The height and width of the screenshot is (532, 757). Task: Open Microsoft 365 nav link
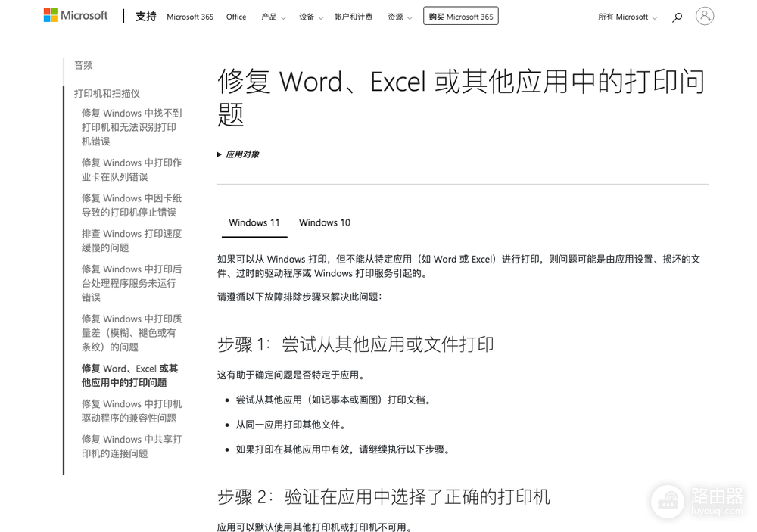[x=190, y=17]
